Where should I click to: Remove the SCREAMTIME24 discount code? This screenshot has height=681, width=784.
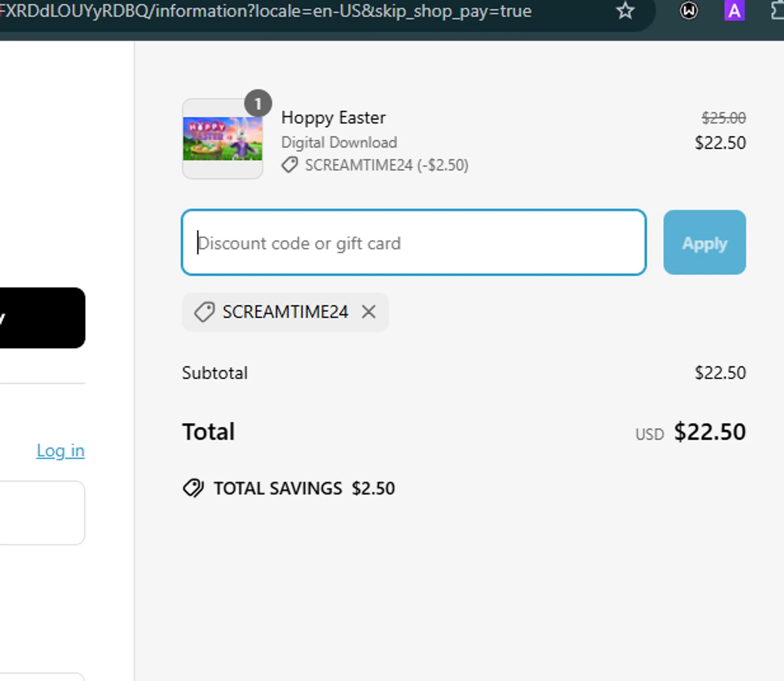pyautogui.click(x=368, y=312)
